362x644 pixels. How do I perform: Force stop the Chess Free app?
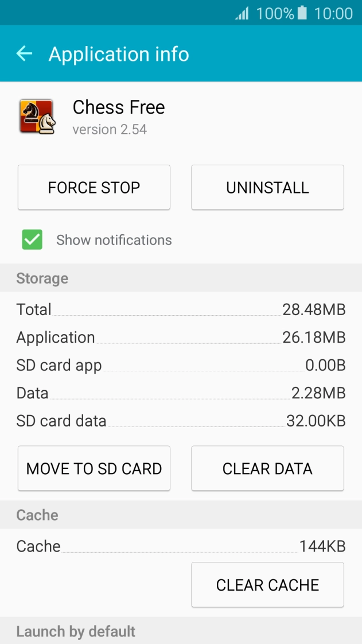94,187
